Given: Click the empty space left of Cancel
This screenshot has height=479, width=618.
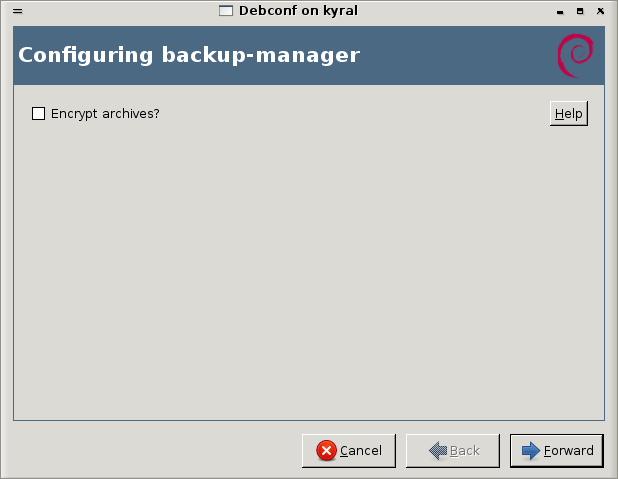Looking at the screenshot, I should 150,451.
